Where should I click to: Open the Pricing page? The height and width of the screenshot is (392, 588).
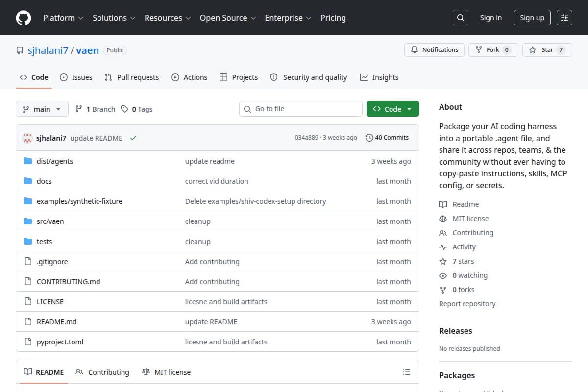(333, 18)
